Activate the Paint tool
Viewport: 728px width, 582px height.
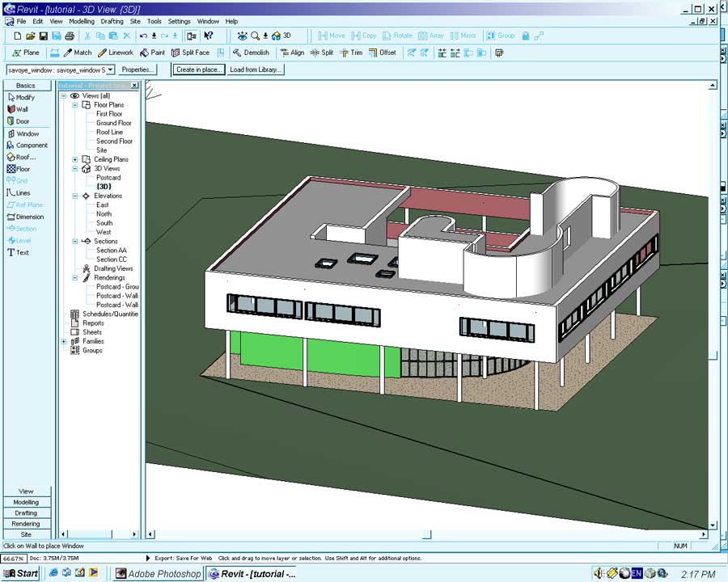[x=153, y=53]
